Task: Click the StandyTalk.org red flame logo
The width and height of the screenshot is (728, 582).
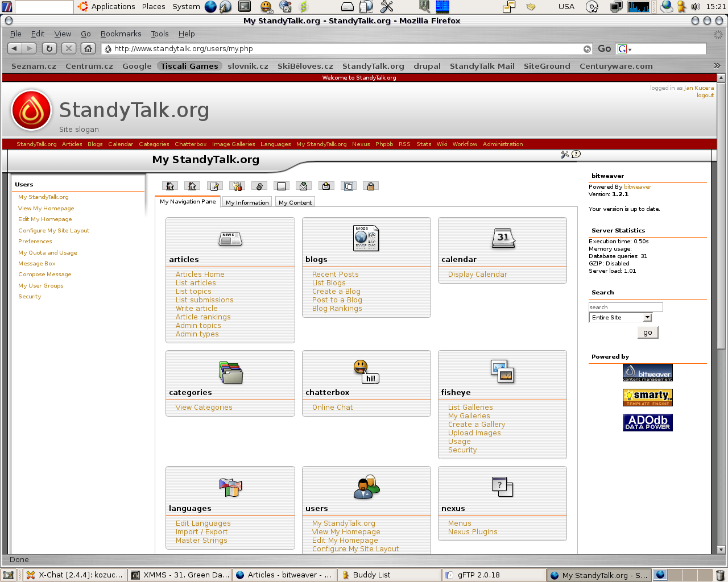Action: pyautogui.click(x=32, y=110)
